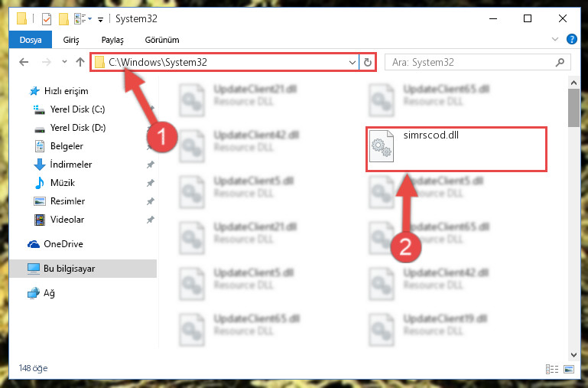Open Yerel Disk (C:) in sidebar

pyautogui.click(x=78, y=109)
